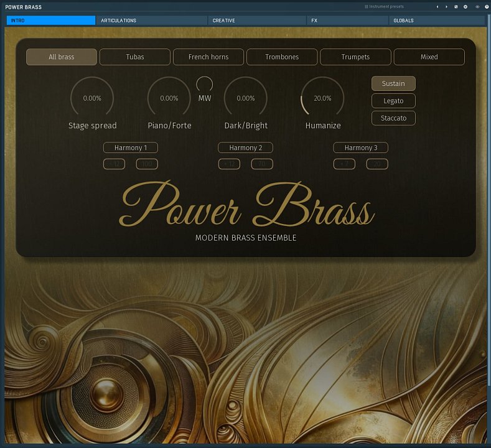Click the round icon after the dice icon
Image resolution: width=491 pixels, height=448 pixels.
(465, 7)
